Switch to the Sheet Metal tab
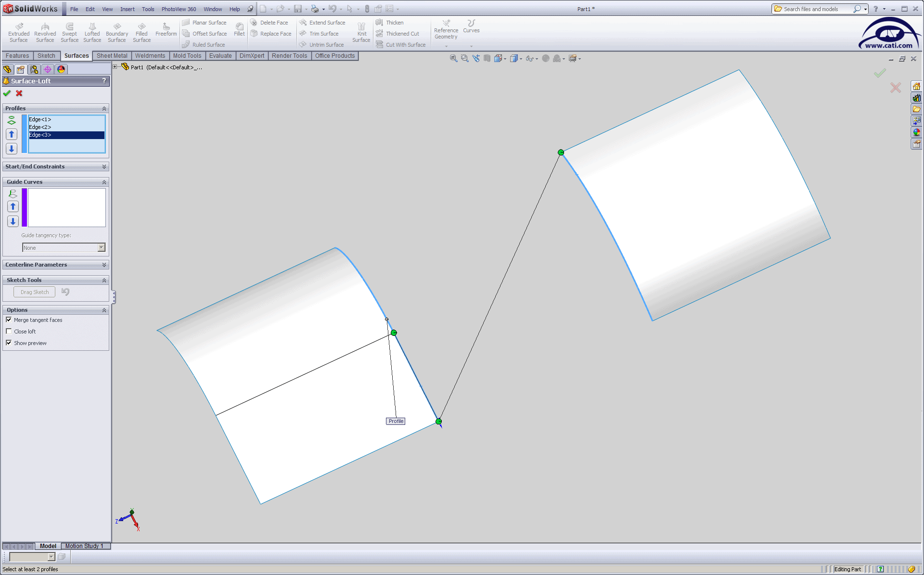Viewport: 924px width, 575px height. 112,56
